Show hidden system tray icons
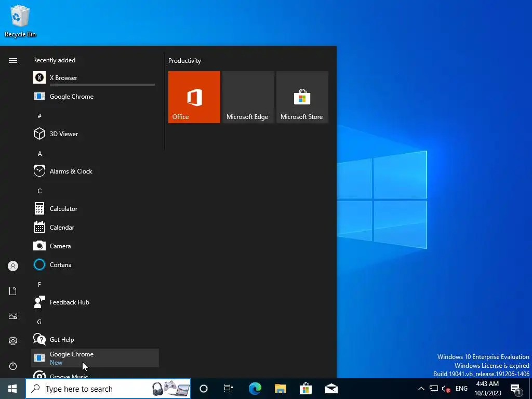Viewport: 532px width, 399px height. [x=421, y=389]
